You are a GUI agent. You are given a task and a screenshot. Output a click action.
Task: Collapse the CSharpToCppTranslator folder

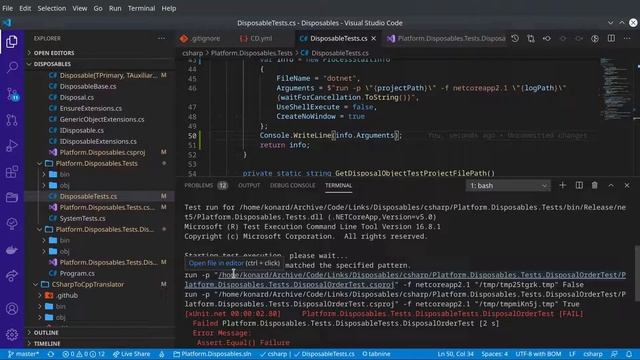click(87, 284)
